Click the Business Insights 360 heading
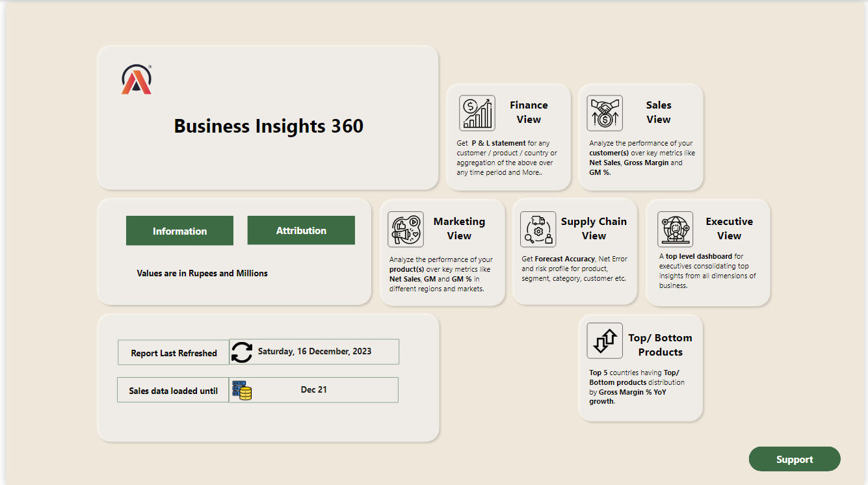The width and height of the screenshot is (868, 485). (269, 126)
